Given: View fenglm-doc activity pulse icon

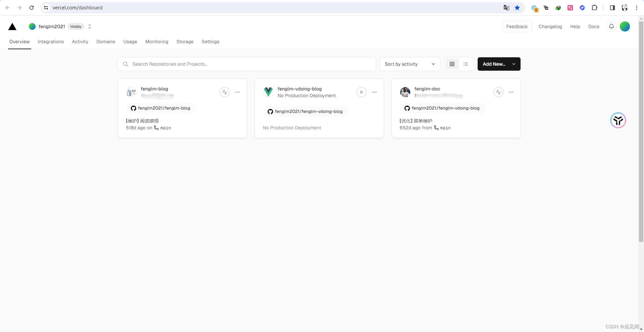Looking at the screenshot, I should pos(498,92).
